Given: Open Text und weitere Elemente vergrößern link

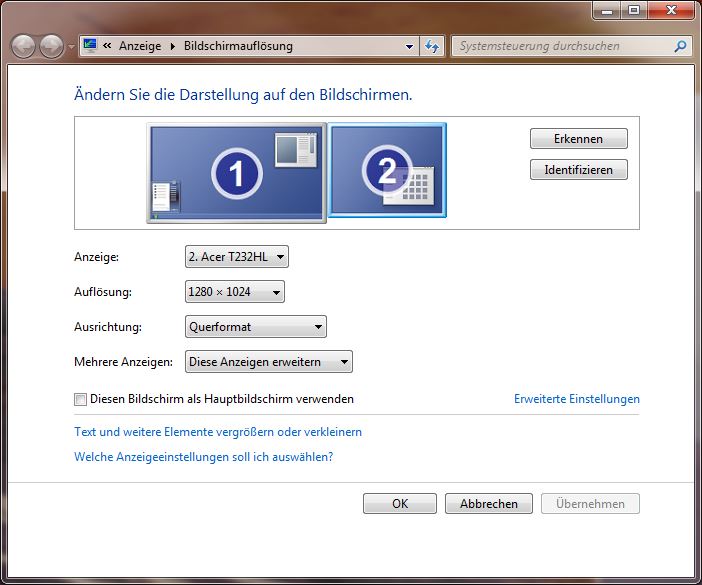Looking at the screenshot, I should click(218, 432).
